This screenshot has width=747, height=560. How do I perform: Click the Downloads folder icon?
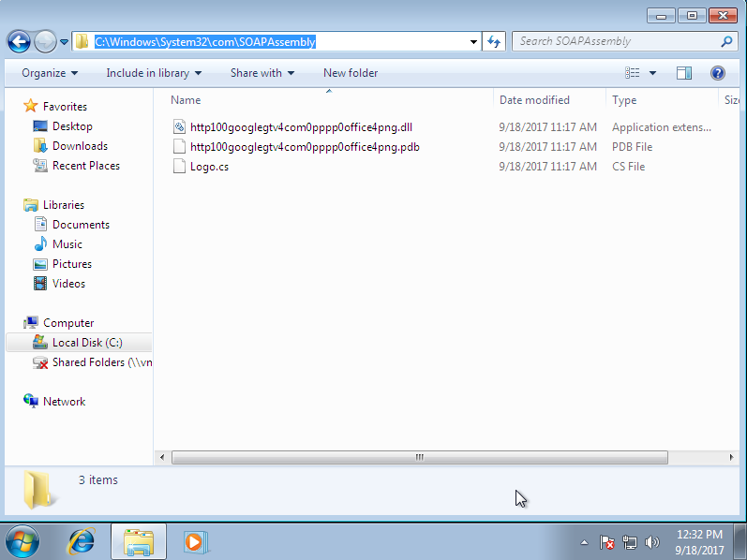coord(40,145)
